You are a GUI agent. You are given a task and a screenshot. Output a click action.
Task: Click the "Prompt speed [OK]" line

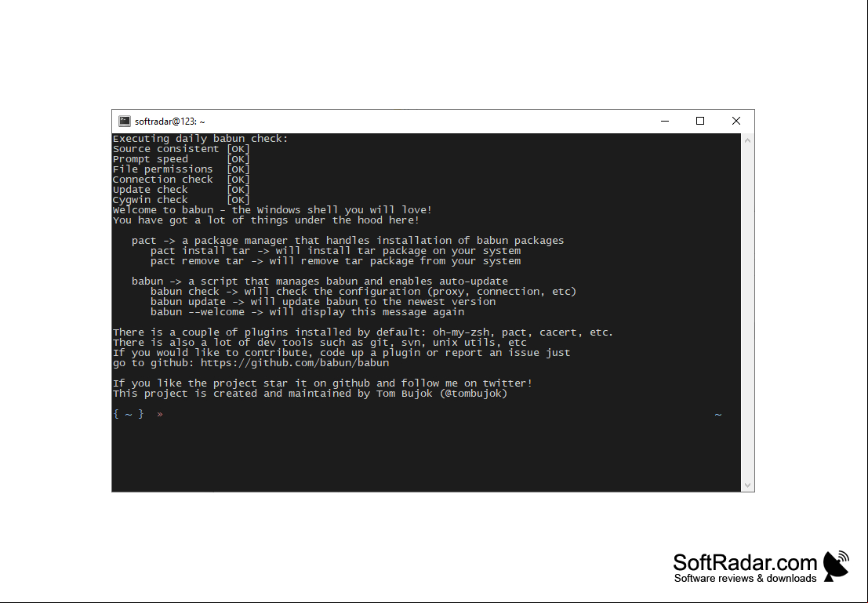click(182, 159)
